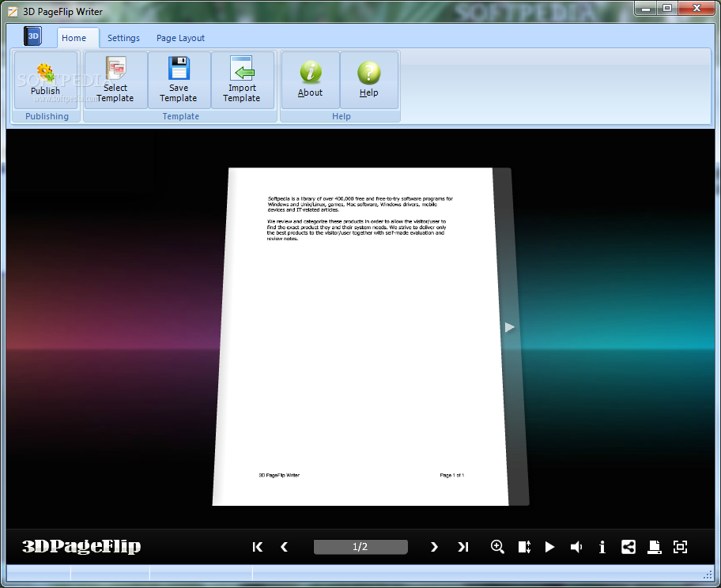
Task: Switch to the Settings tab
Action: (x=123, y=38)
